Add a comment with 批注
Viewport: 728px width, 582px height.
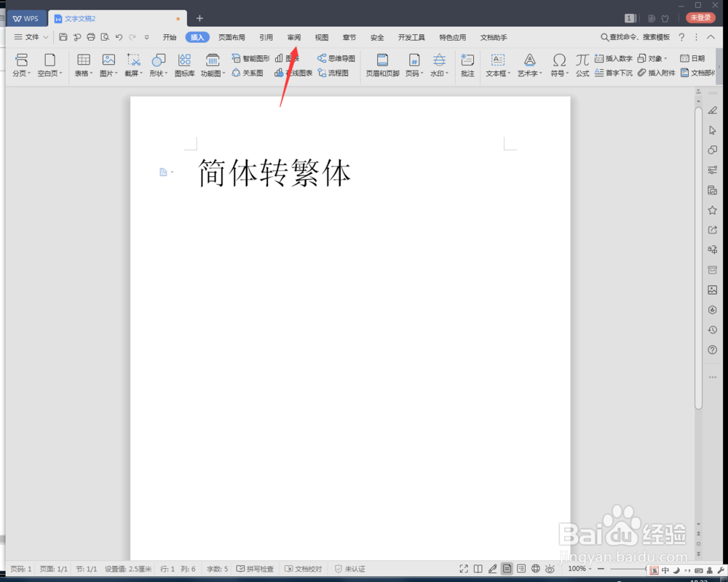[467, 65]
